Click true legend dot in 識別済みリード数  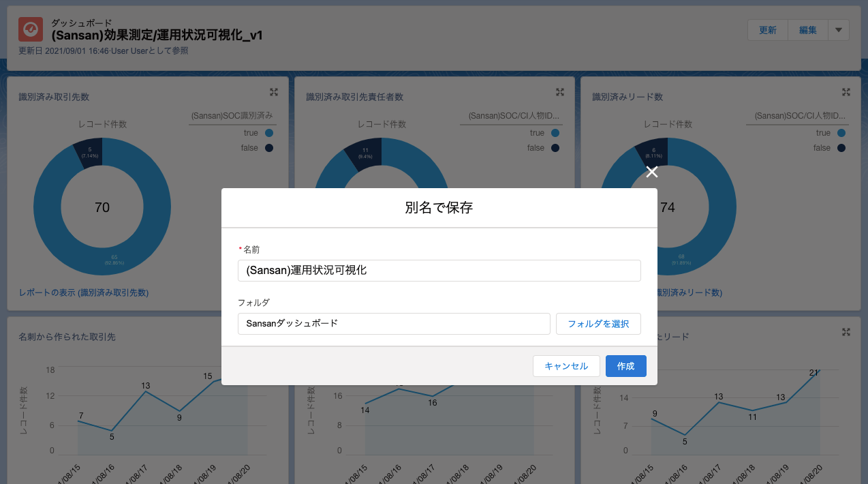click(841, 134)
